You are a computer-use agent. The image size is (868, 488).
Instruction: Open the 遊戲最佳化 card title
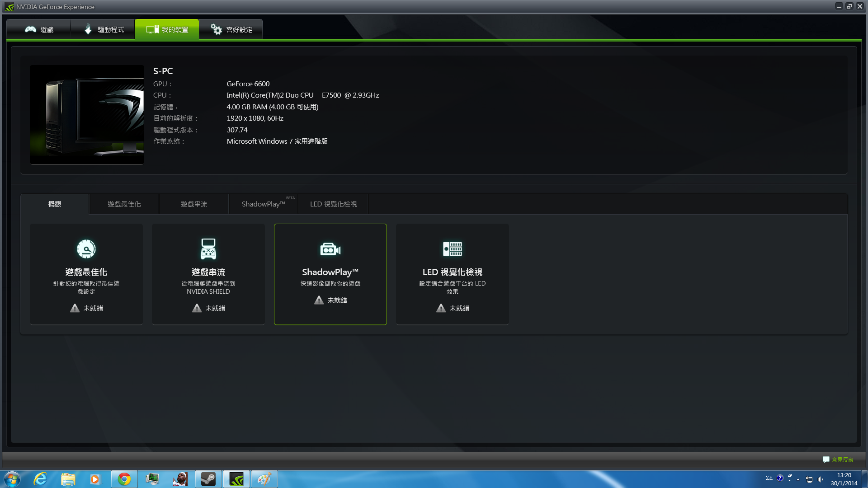tap(86, 272)
